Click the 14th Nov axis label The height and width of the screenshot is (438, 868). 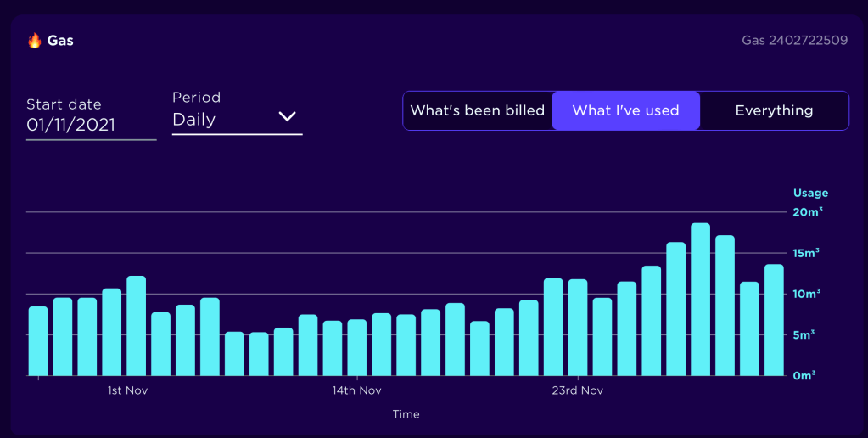click(x=356, y=390)
